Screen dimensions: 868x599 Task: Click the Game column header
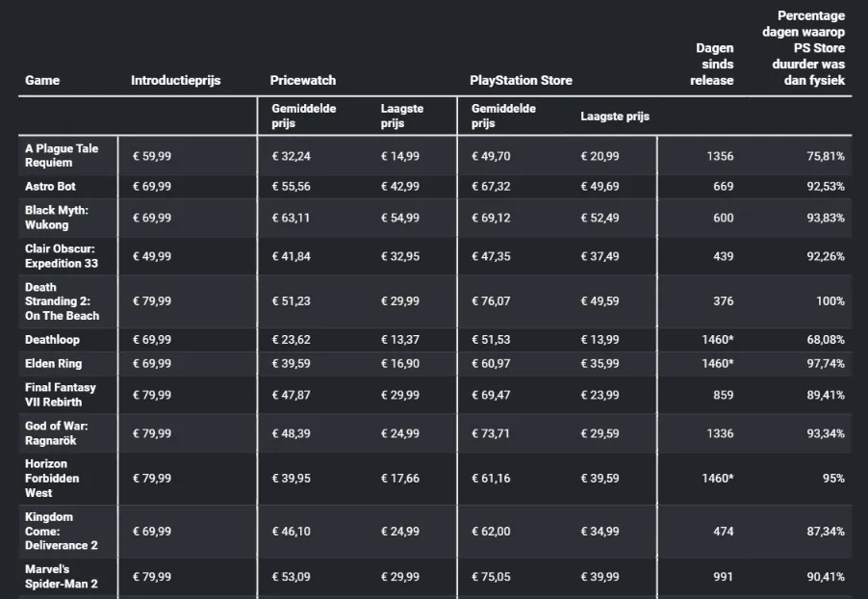pos(42,80)
